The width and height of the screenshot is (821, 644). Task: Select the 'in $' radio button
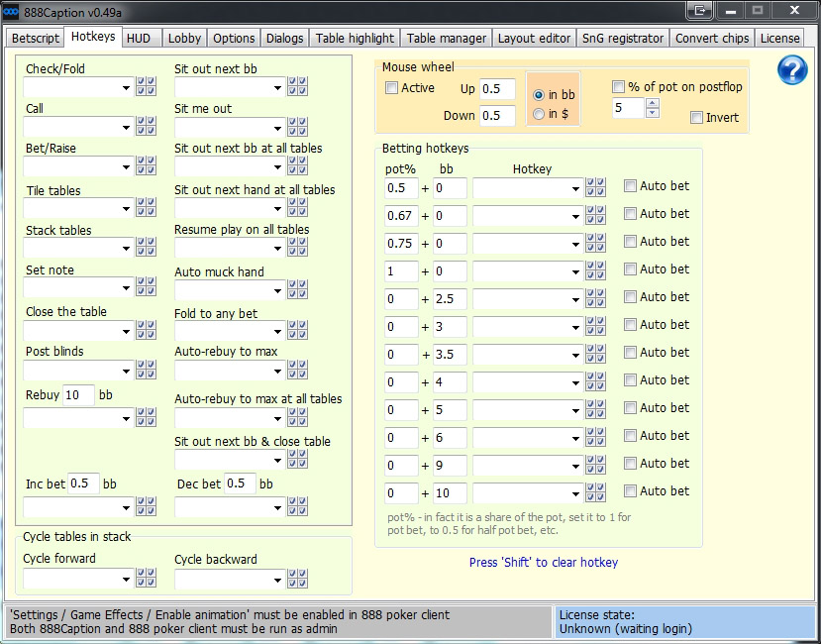point(539,114)
